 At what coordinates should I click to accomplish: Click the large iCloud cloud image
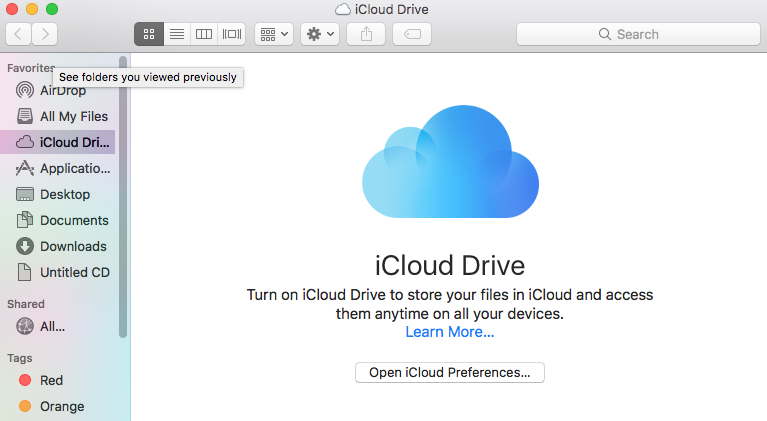(450, 161)
